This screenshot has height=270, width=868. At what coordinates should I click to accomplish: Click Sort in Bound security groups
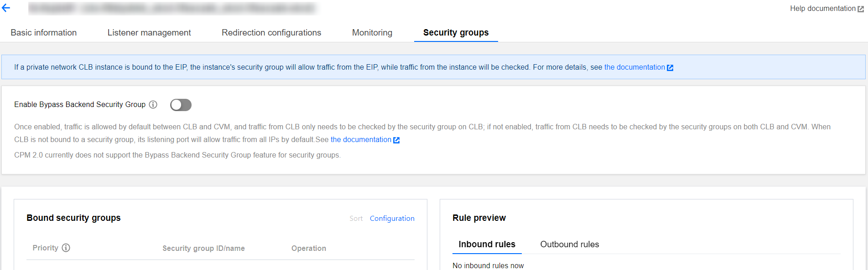(356, 219)
